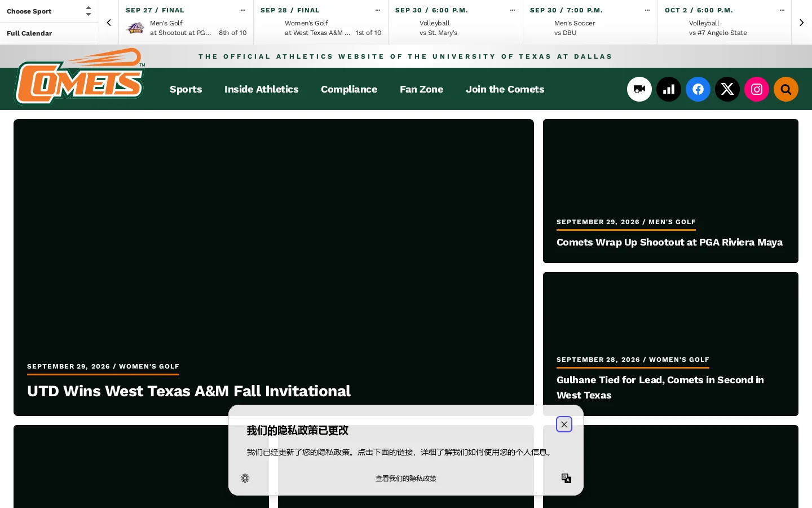Viewport: 812px width, 508px height.
Task: Open Volleyball vs St. Mary's event
Action: (456, 23)
